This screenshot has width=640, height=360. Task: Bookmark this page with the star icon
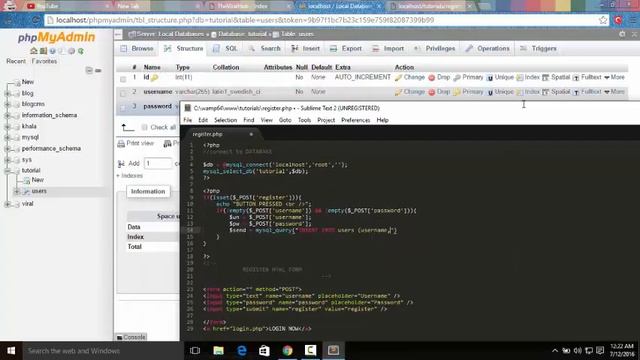[603, 20]
